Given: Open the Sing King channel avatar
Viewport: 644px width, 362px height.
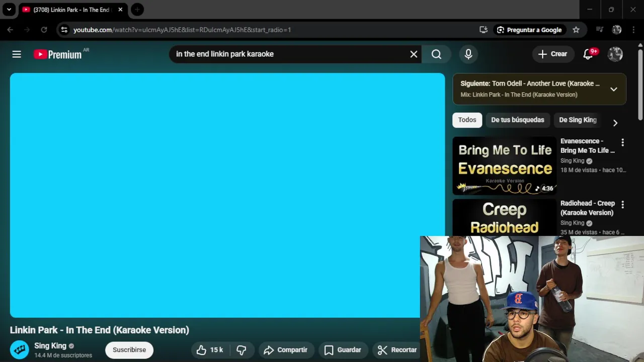Looking at the screenshot, I should (x=20, y=350).
